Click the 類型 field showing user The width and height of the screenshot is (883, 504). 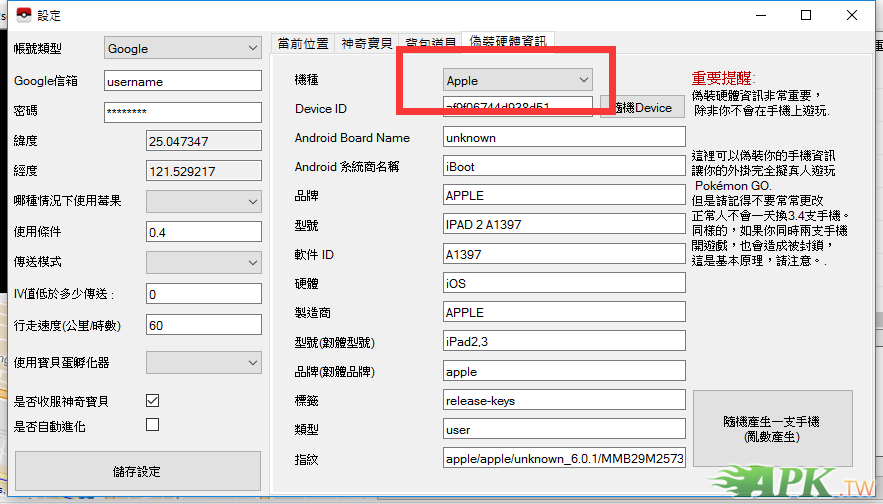(x=564, y=429)
